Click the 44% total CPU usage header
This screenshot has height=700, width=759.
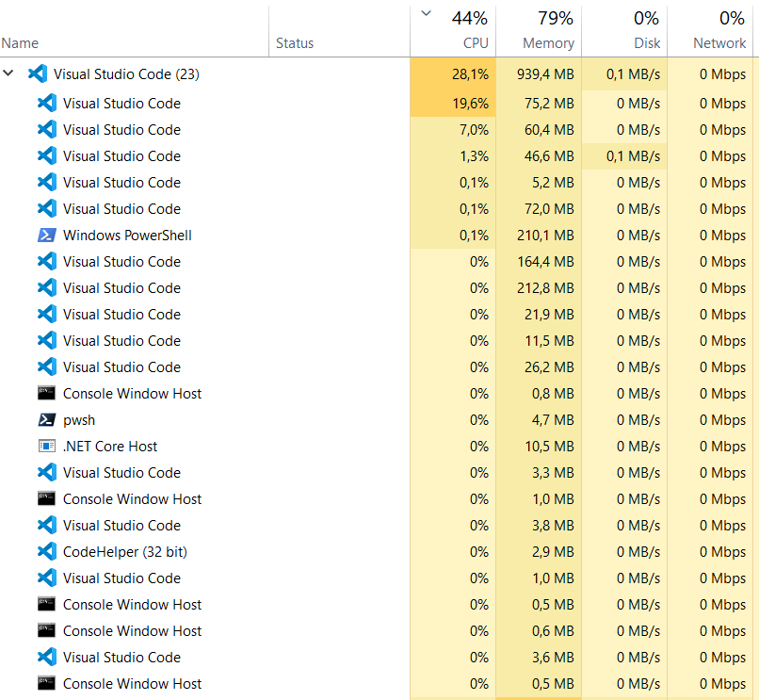click(470, 19)
